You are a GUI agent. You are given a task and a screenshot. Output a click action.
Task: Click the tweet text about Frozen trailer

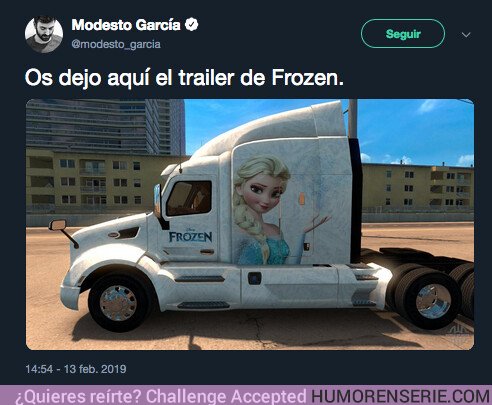pos(184,78)
